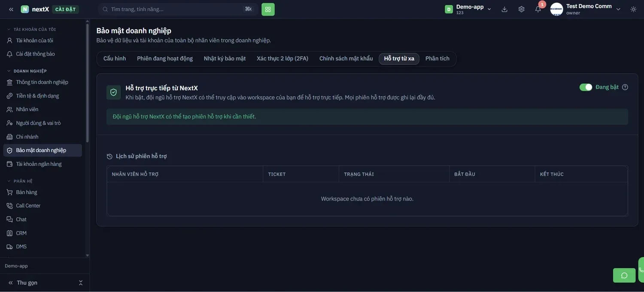This screenshot has height=292, width=644.
Task: Toggle off the Đang bật switch
Action: [586, 87]
